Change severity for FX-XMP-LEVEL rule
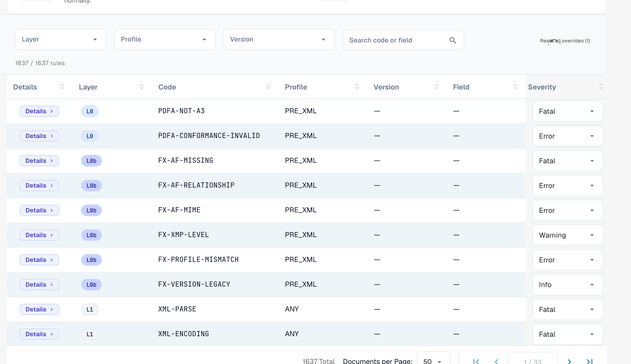 tap(568, 235)
